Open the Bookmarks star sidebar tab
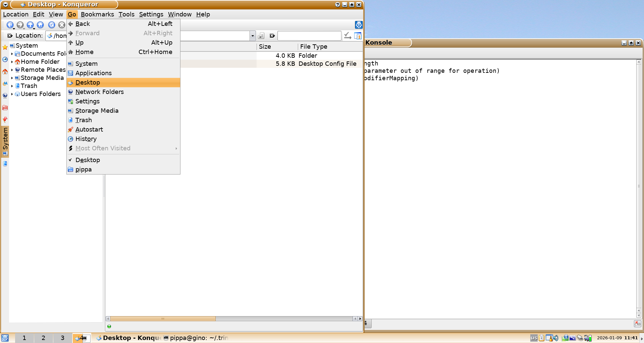 click(x=5, y=47)
